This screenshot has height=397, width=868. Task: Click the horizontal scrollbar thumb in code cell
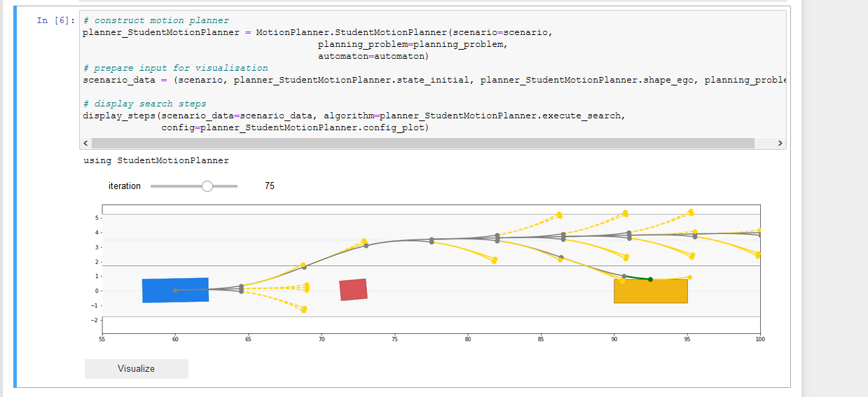point(420,143)
